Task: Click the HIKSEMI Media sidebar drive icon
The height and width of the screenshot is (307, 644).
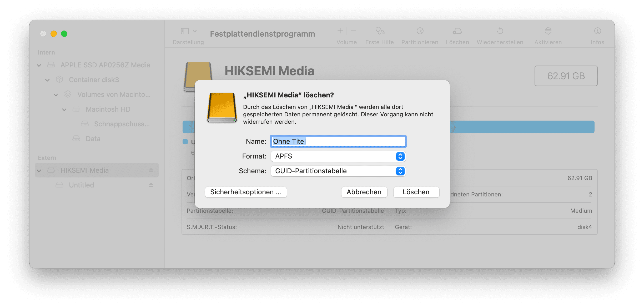Action: tap(51, 170)
